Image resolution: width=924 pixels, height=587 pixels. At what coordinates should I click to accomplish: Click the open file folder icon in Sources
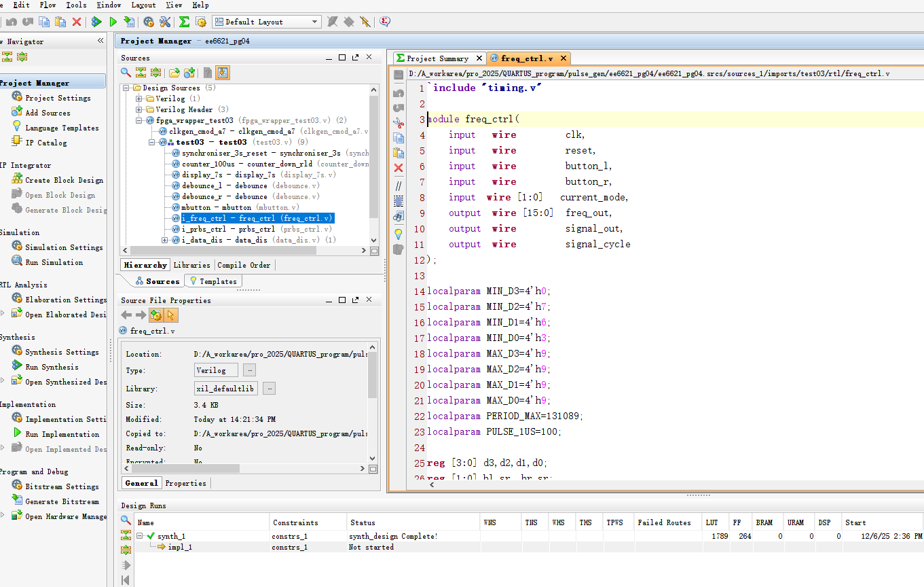[x=174, y=73]
